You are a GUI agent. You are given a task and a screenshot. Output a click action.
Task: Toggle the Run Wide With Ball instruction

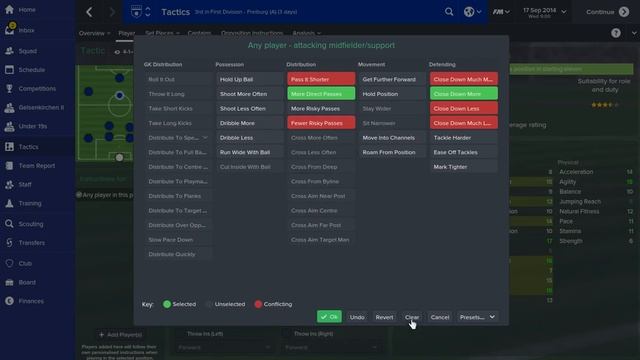[x=250, y=152]
